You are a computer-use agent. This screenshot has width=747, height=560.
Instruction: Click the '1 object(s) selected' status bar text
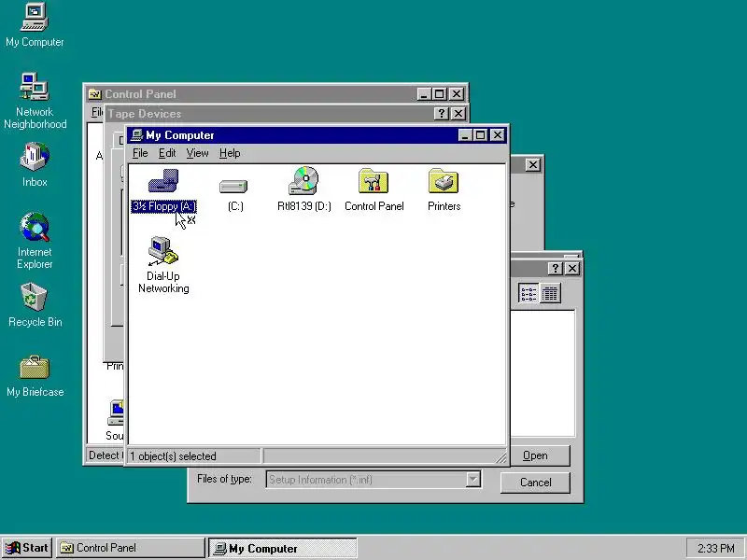click(x=173, y=456)
